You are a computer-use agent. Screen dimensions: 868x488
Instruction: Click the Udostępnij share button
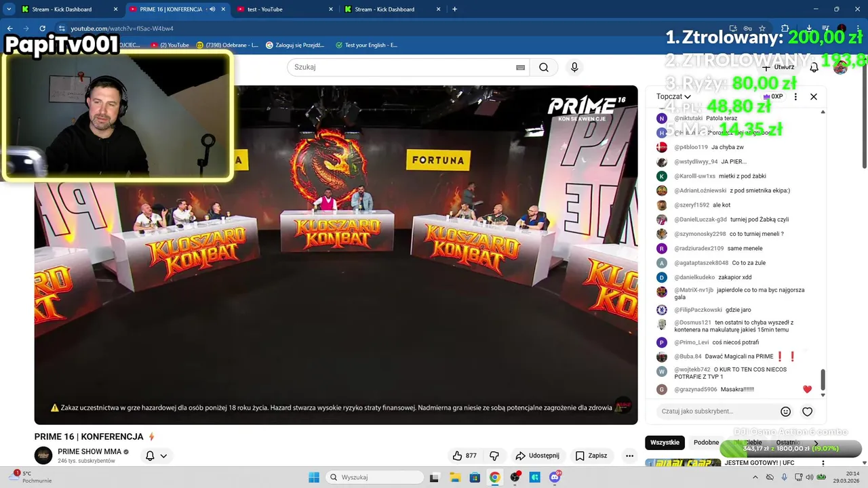click(x=537, y=455)
